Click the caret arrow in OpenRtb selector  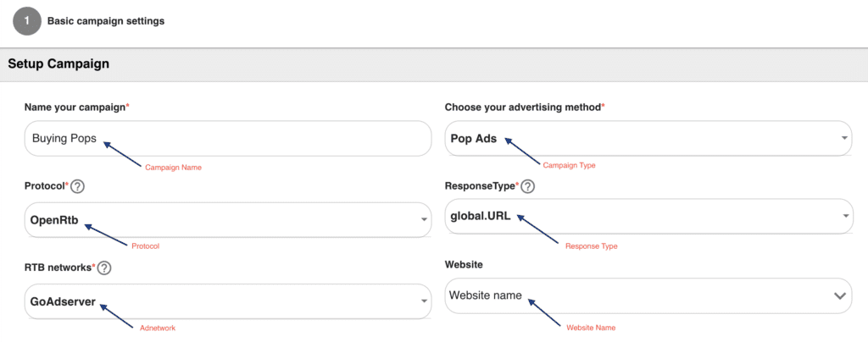(x=424, y=220)
